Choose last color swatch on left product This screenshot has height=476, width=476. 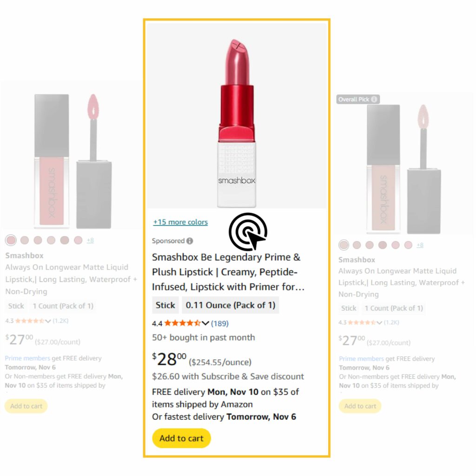(x=78, y=240)
